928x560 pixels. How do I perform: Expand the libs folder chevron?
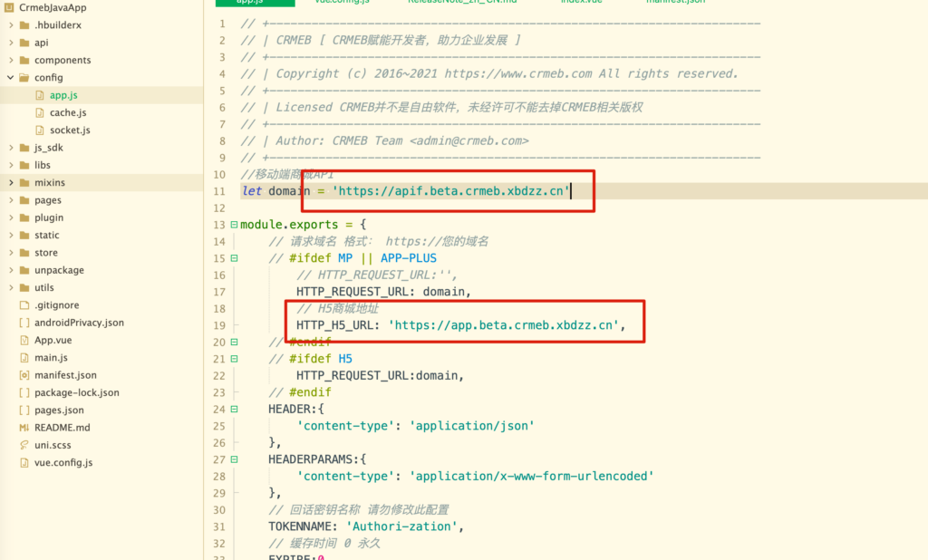[11, 165]
